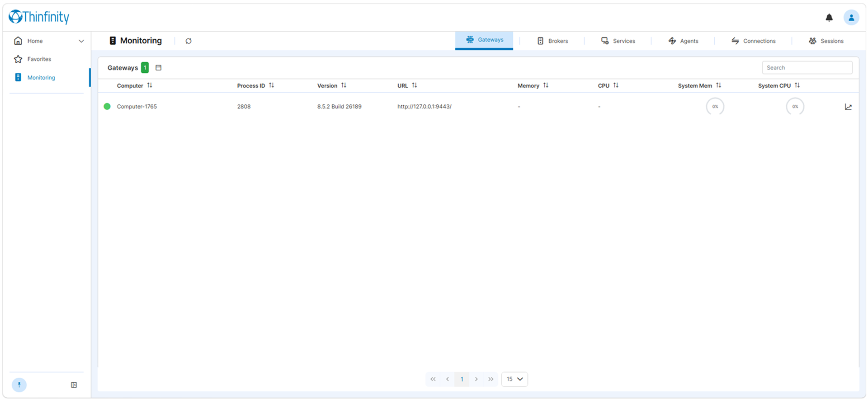This screenshot has height=399, width=868.
Task: Click the process ID 2808
Action: (244, 107)
